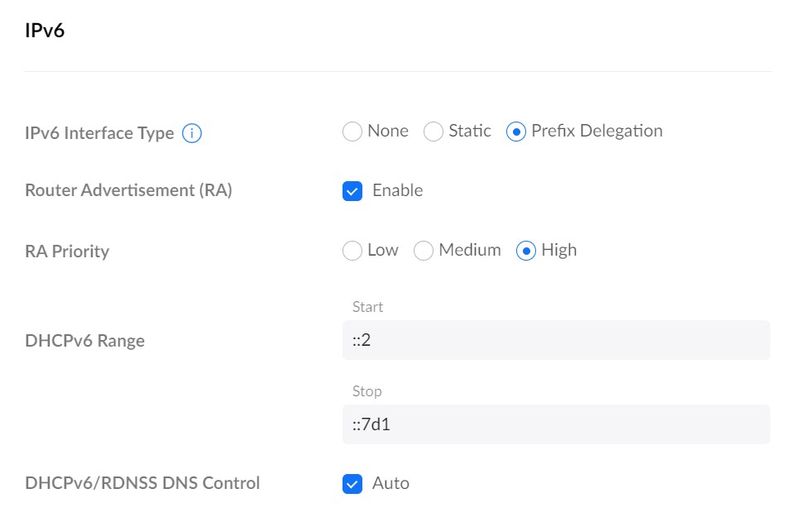Click the 'RA Priority' label text
The image size is (800, 527).
pyautogui.click(x=67, y=251)
